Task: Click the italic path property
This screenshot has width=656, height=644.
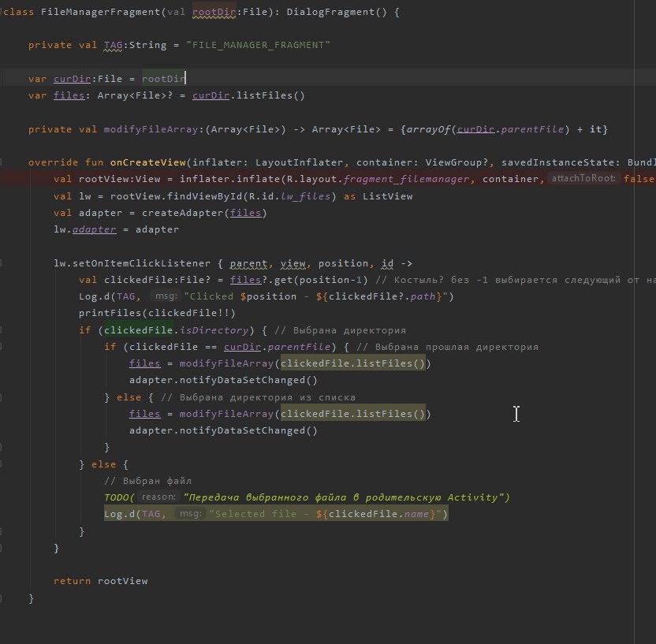Action: pos(423,296)
